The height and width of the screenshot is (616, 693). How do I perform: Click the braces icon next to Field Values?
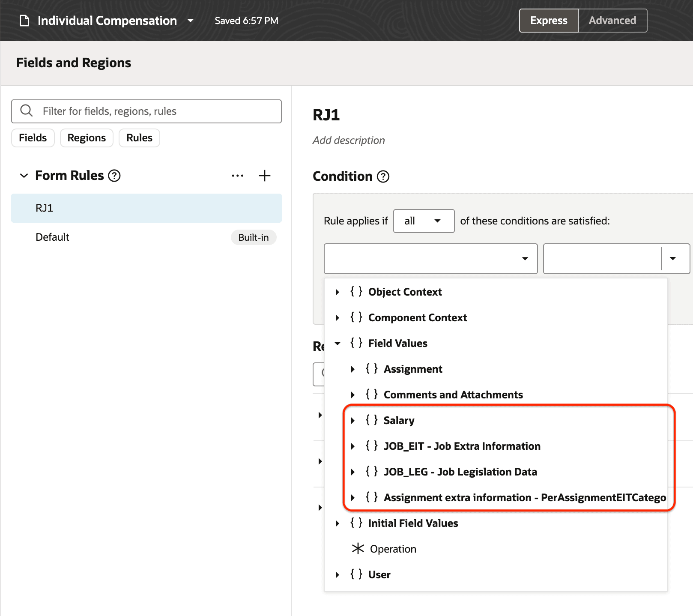click(356, 343)
